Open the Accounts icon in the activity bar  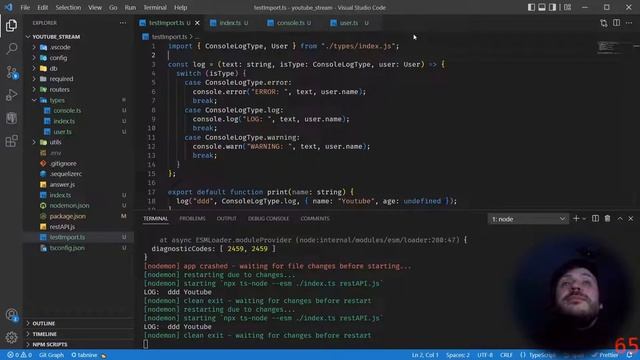(x=11, y=315)
